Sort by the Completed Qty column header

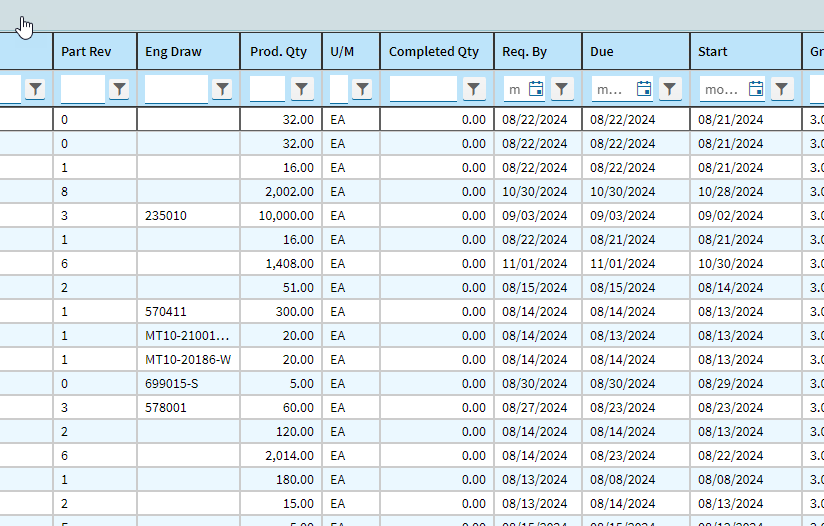click(x=437, y=51)
